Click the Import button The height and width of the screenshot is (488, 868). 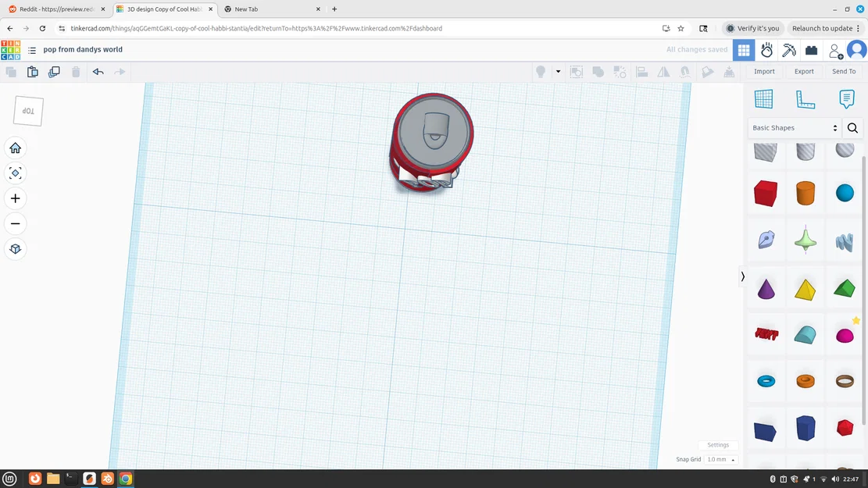[765, 71]
